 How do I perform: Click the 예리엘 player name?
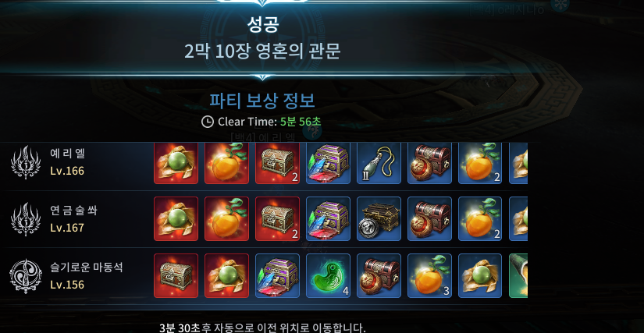click(x=67, y=154)
